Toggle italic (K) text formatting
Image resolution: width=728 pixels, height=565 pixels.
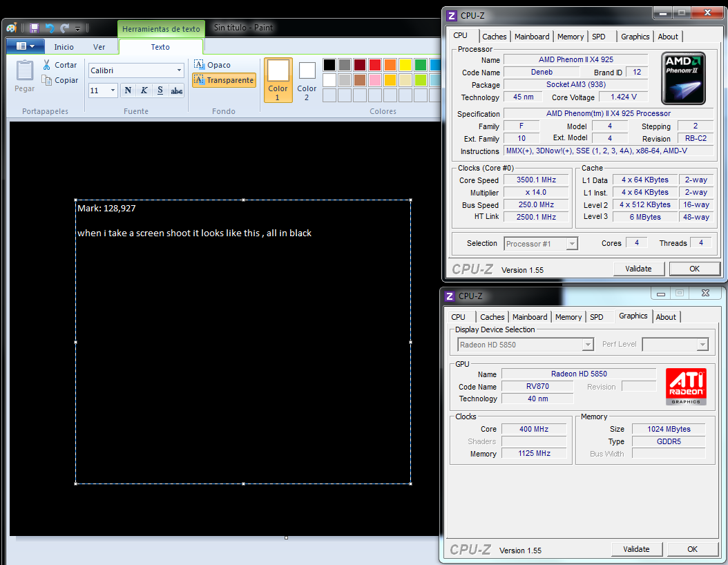tap(144, 90)
